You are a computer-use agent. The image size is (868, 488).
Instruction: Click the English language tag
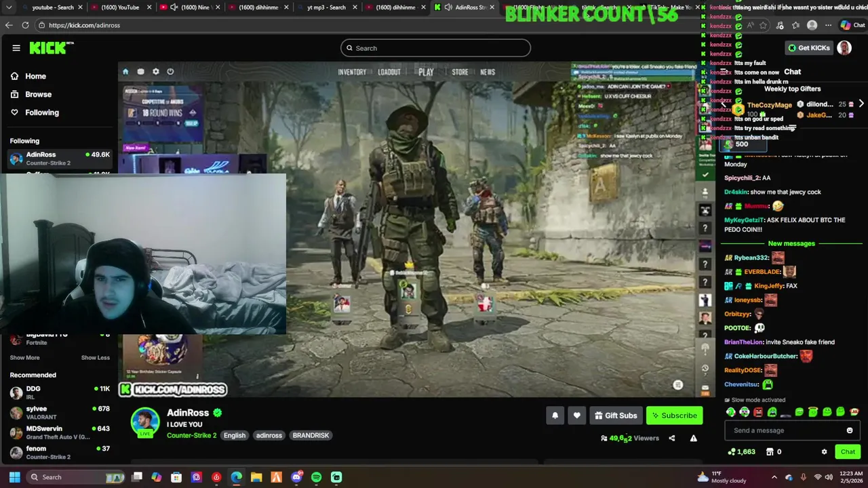pyautogui.click(x=235, y=435)
